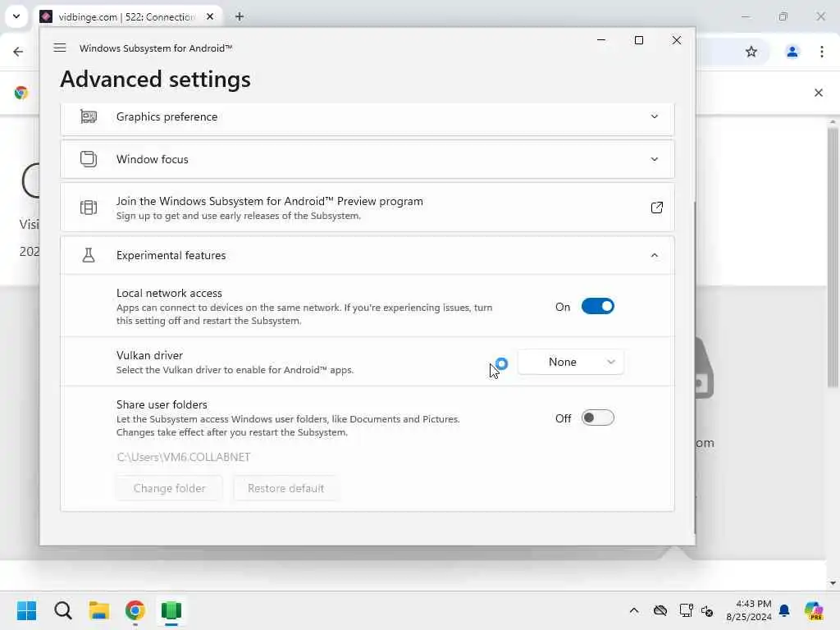Click the cloud sync tray icon
The height and width of the screenshot is (630, 840).
click(x=660, y=610)
